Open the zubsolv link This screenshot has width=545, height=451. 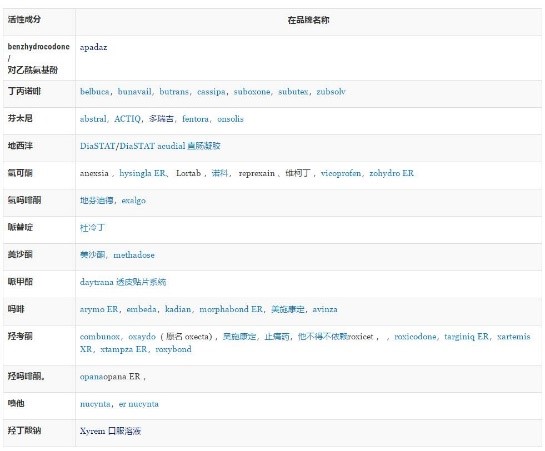(x=331, y=92)
